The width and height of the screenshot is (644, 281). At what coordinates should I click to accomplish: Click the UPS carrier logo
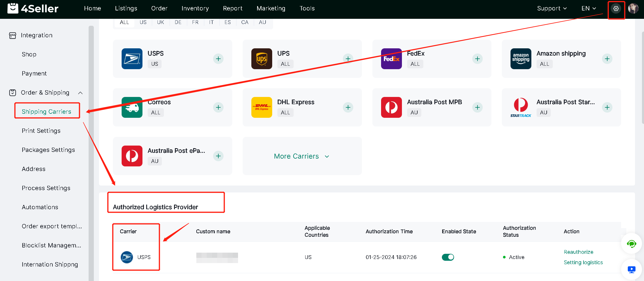262,59
